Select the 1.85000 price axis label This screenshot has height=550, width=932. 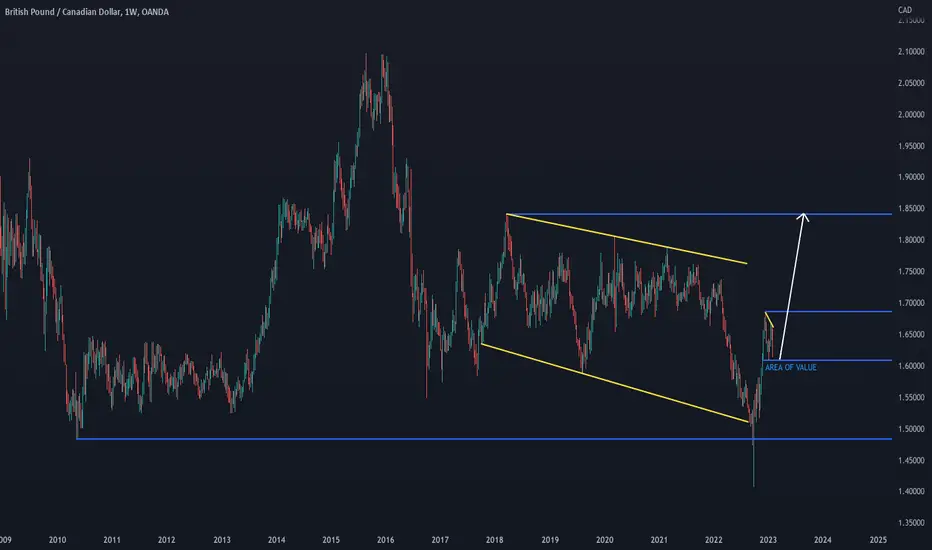coord(911,209)
